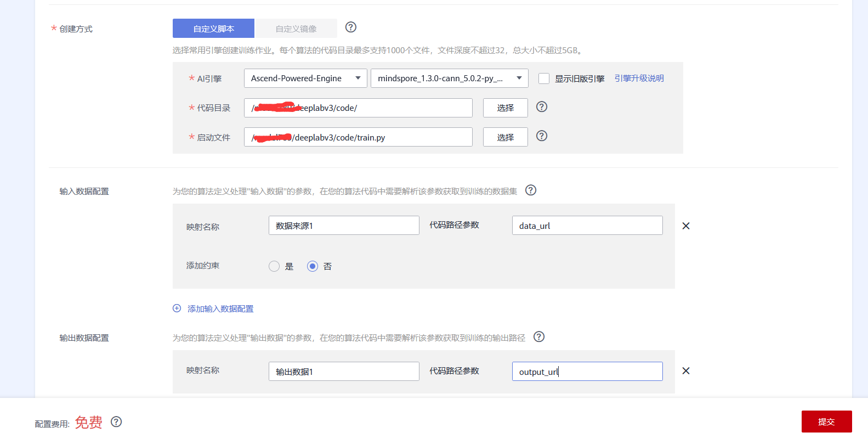Remove the output_url output data row
The height and width of the screenshot is (438, 868).
pyautogui.click(x=686, y=371)
